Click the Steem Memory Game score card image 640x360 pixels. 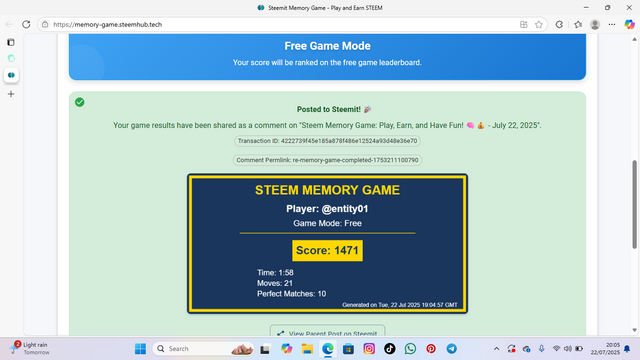pos(327,244)
